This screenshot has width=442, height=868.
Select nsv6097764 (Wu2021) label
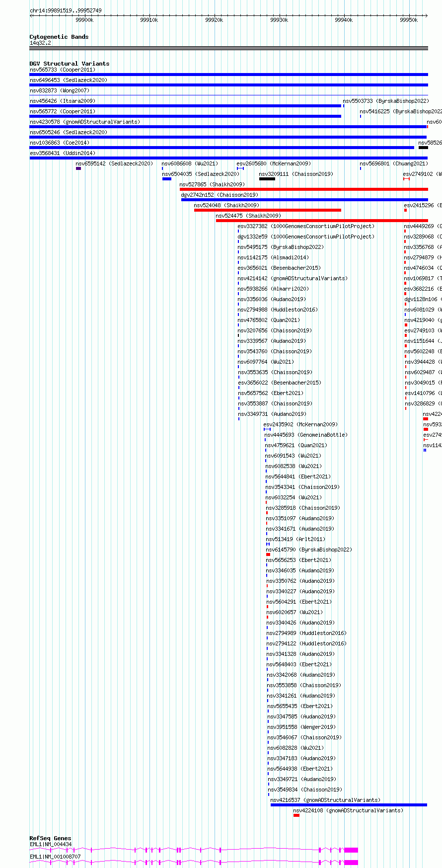[x=266, y=362]
